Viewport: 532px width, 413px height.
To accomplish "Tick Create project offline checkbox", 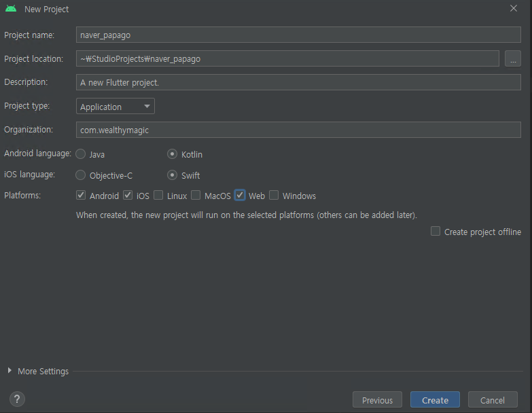I will (x=436, y=231).
